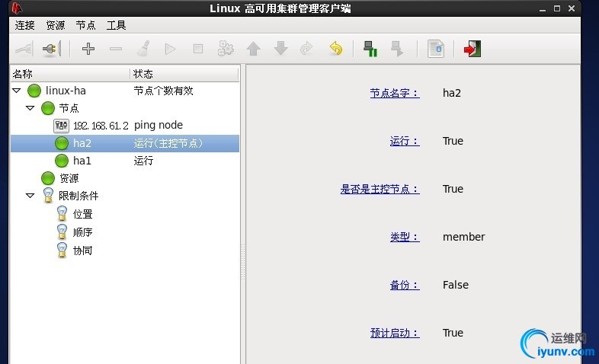This screenshot has height=364, width=599.
Task: Click the red exit door icon
Action: point(472,49)
